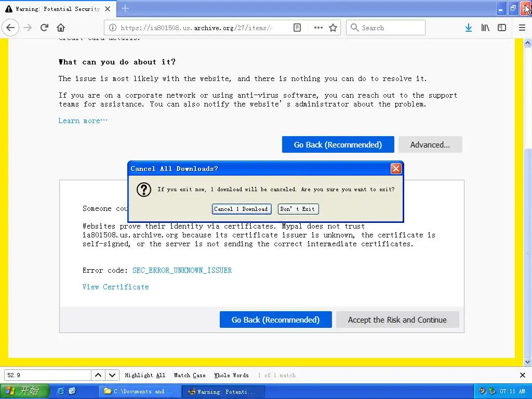This screenshot has width=532, height=399.
Task: Find previous match up arrow
Action: pyautogui.click(x=98, y=375)
